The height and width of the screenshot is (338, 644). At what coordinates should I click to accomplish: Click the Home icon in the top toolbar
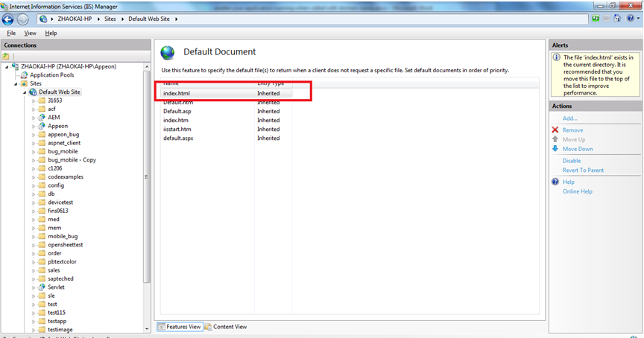click(x=617, y=19)
